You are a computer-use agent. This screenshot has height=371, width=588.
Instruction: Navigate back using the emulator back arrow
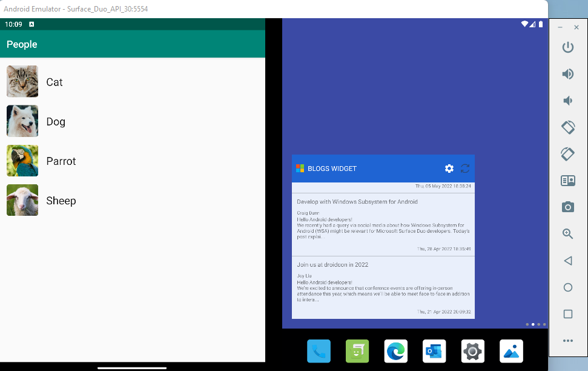[x=567, y=261]
